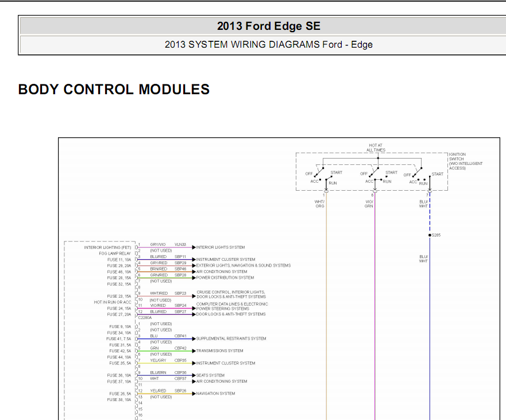The height and width of the screenshot is (420, 506).
Task: Click the 'FUSE 44, 10A' label
Action: click(x=119, y=357)
